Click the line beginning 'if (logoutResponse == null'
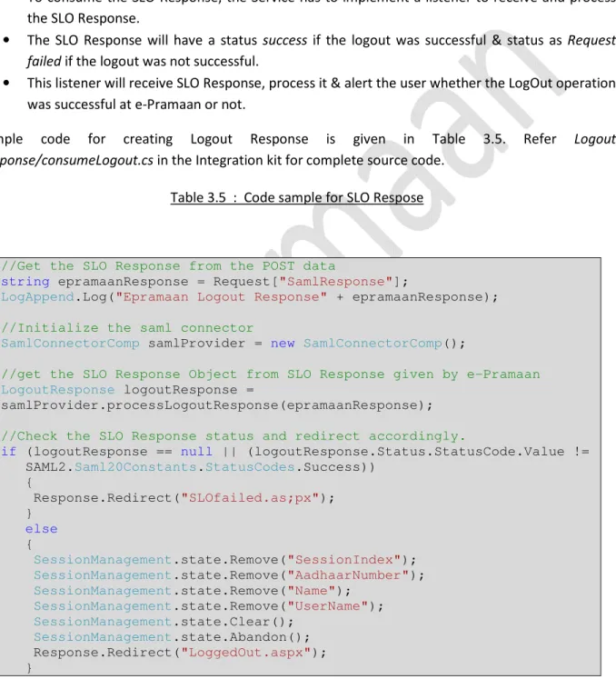Image resolution: width=616 pixels, height=679 pixels. click(294, 452)
